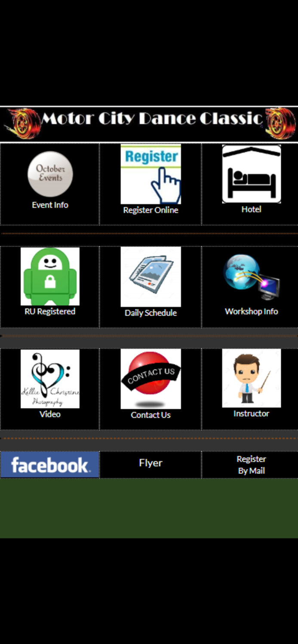Click the Motor City Dance Classic banner title

click(152, 118)
